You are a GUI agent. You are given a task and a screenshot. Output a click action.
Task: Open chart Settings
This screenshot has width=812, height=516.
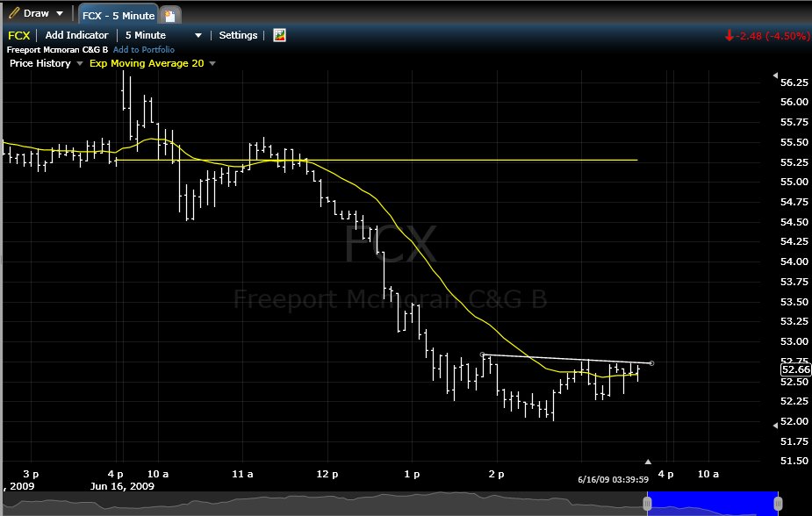click(238, 35)
